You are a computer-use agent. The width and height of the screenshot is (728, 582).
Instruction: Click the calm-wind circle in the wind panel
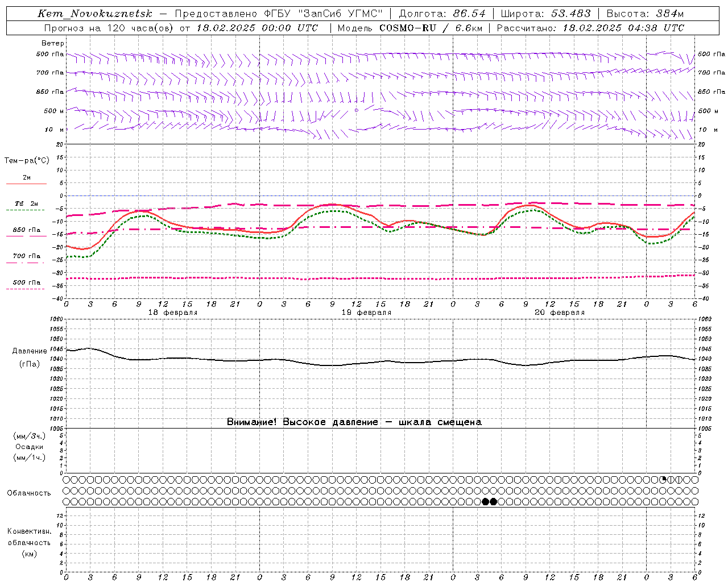tap(357, 110)
